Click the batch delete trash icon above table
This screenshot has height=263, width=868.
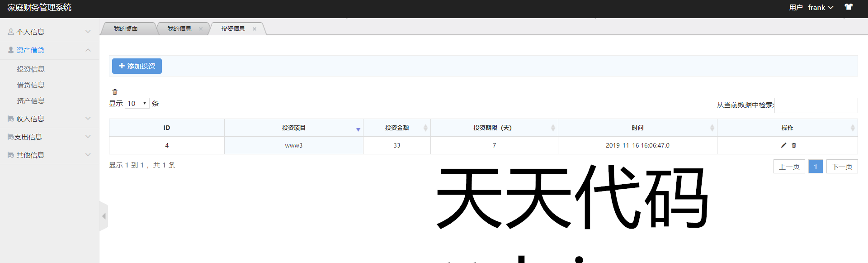tap(115, 92)
